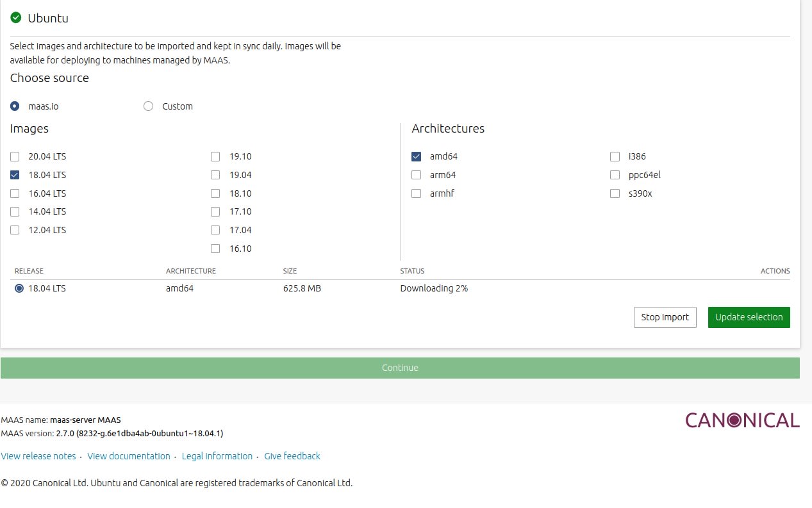Click the 'Images' section heading
Screen dimensions: 812x508
(29, 129)
